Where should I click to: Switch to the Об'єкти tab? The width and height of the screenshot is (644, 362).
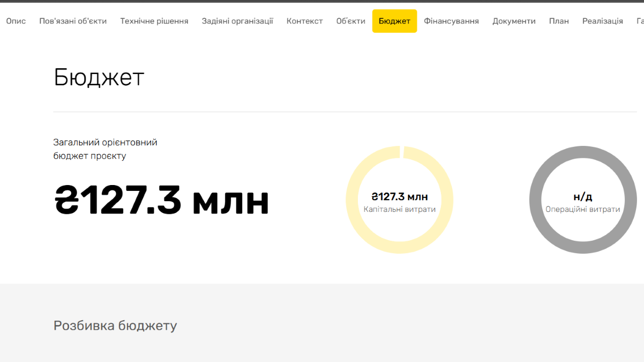pos(350,21)
